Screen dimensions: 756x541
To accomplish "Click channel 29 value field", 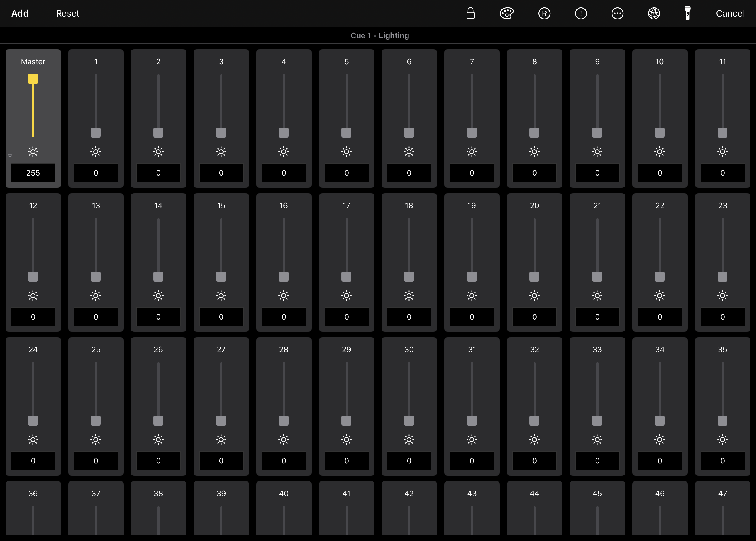I will pos(346,460).
